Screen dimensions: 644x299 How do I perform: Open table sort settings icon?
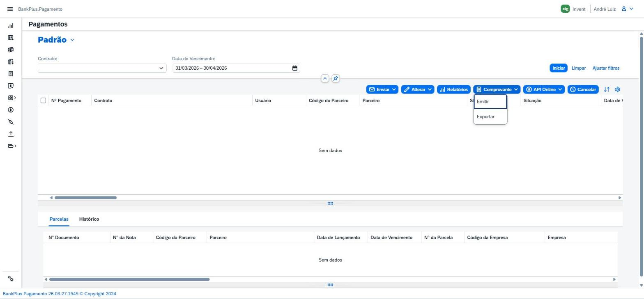(607, 89)
